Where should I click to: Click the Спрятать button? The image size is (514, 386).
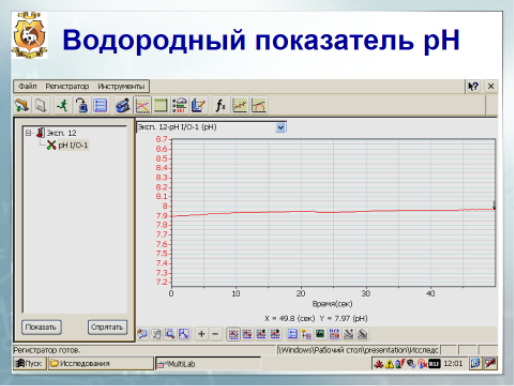coord(107,327)
